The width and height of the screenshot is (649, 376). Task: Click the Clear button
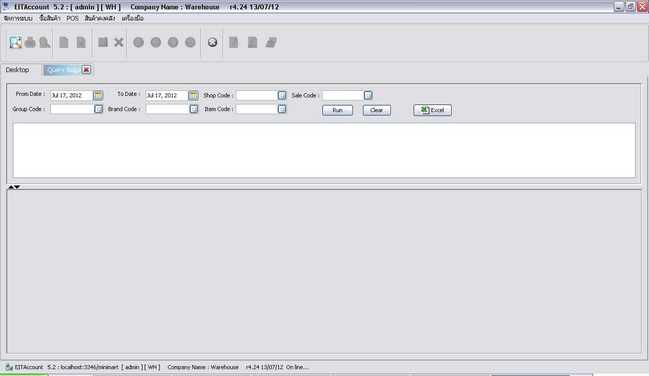tap(377, 110)
